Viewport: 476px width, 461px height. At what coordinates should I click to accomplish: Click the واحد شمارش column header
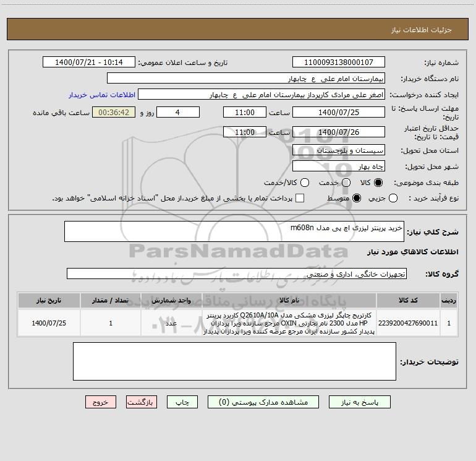point(171,301)
